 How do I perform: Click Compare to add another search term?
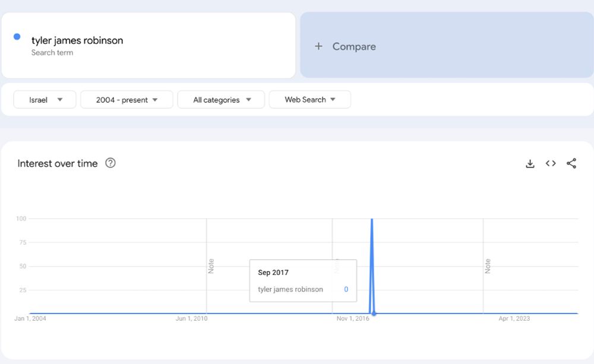click(x=353, y=46)
